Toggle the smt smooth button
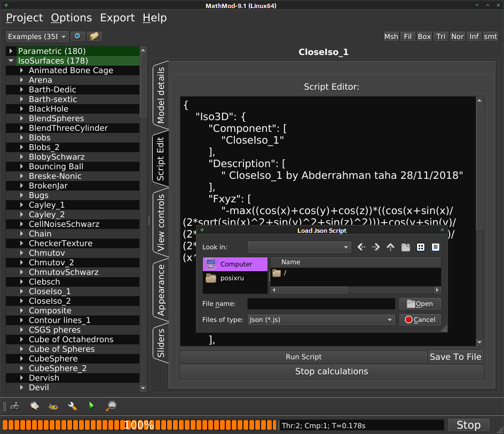504x434 pixels. [491, 36]
